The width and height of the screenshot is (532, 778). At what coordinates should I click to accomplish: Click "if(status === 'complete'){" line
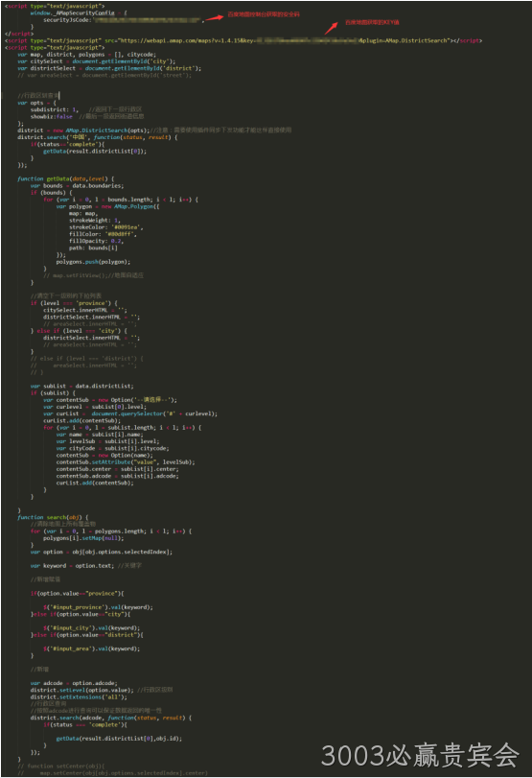[84, 725]
